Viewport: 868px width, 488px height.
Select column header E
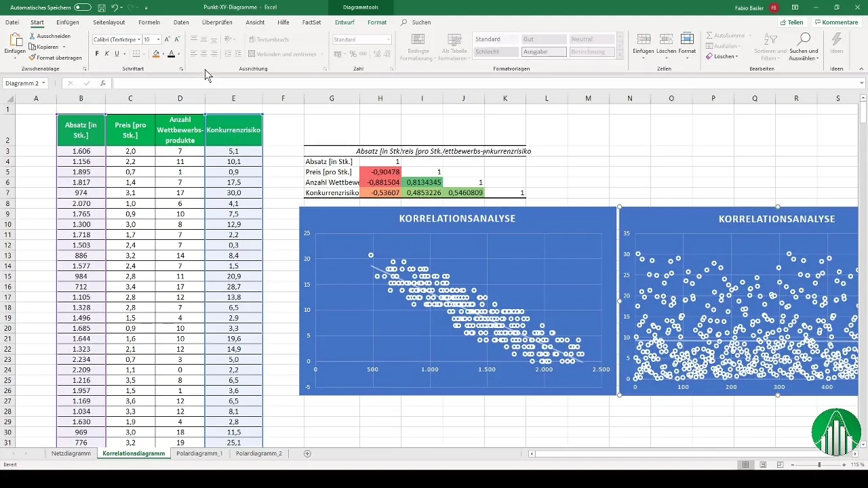coord(233,98)
